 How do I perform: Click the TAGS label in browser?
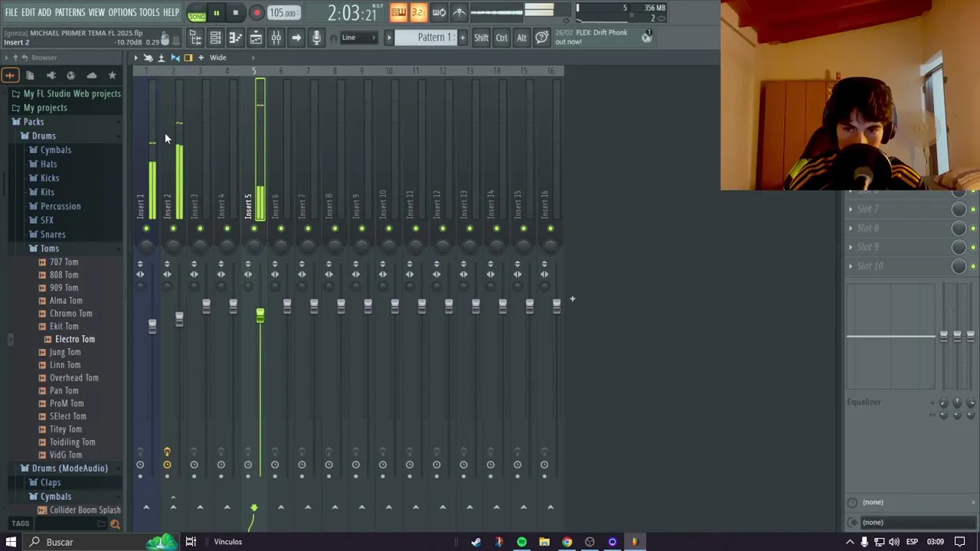click(21, 524)
